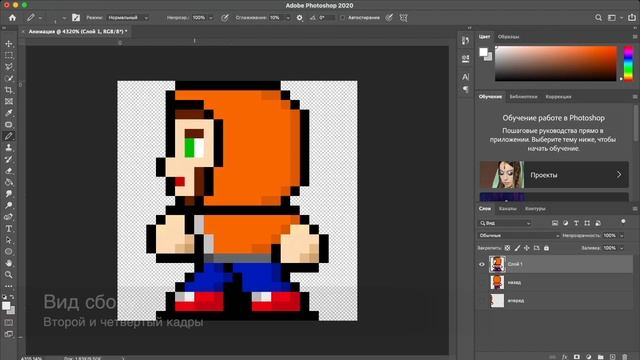The height and width of the screenshot is (360, 640).
Task: Open the Проекты learning card
Action: (x=554, y=175)
